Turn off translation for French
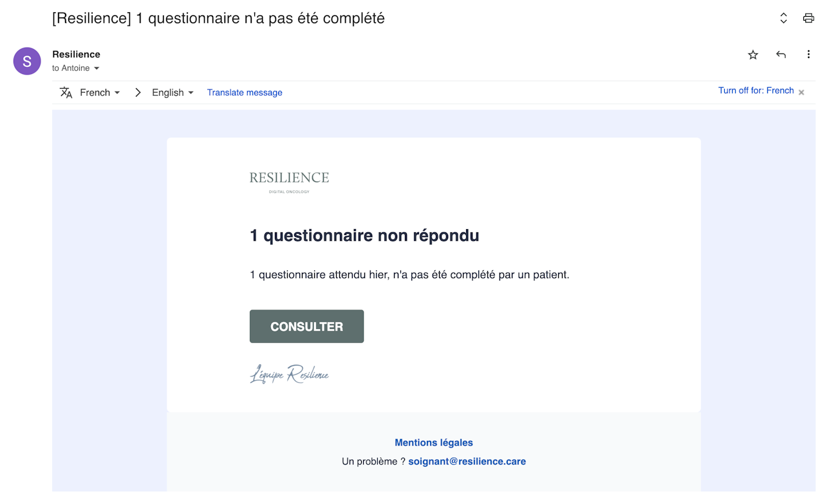824x504 pixels. point(756,91)
